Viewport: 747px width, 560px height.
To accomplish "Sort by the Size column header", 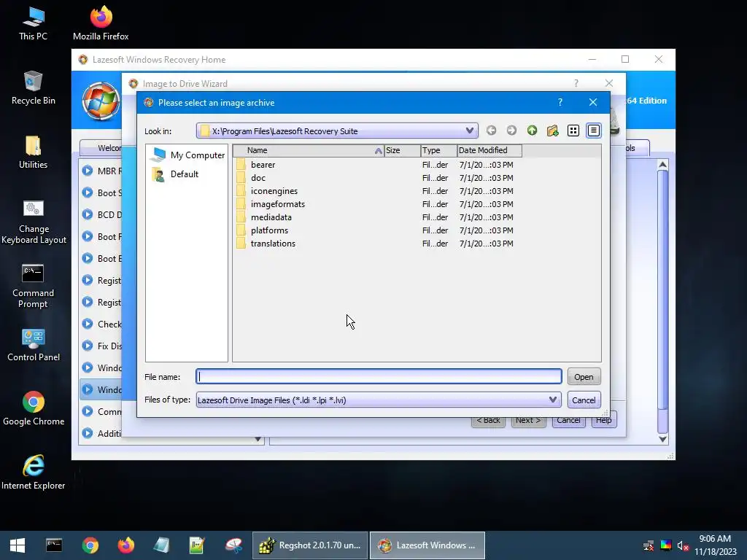I will click(402, 150).
